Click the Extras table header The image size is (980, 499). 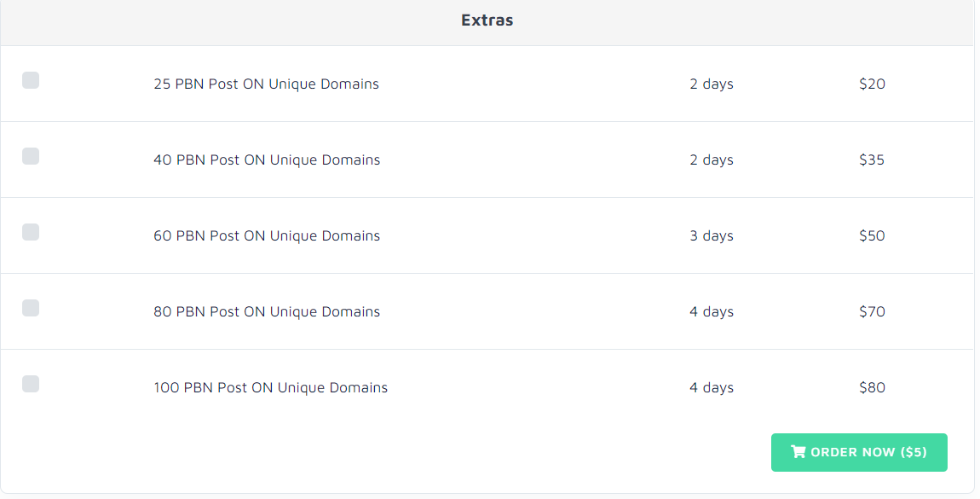point(486,20)
